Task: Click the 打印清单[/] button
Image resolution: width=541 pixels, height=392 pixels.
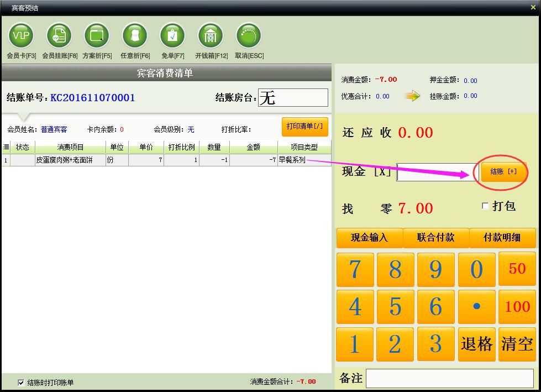Action: (304, 127)
